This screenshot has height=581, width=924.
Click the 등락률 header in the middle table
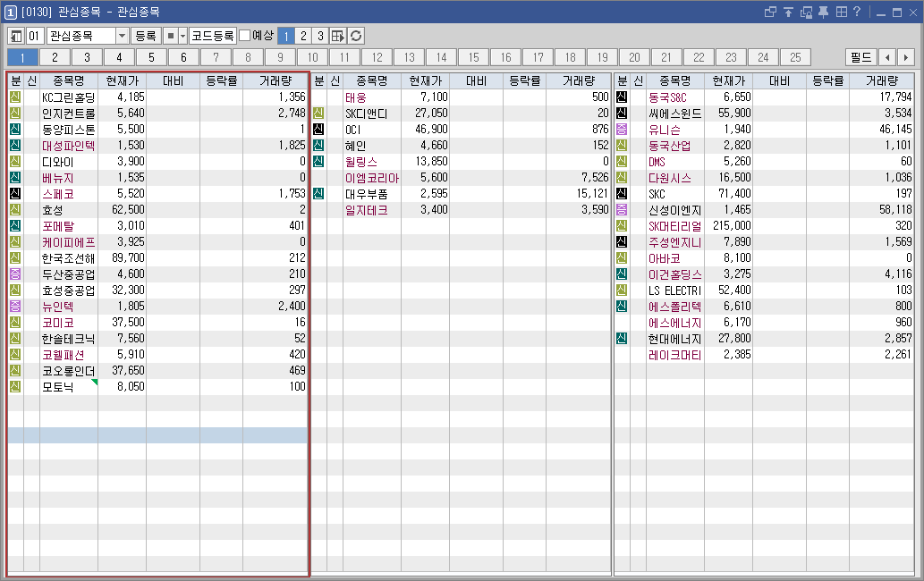524,80
